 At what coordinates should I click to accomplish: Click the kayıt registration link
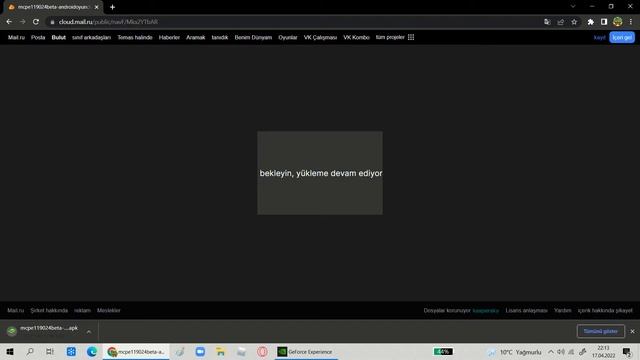[x=599, y=37]
